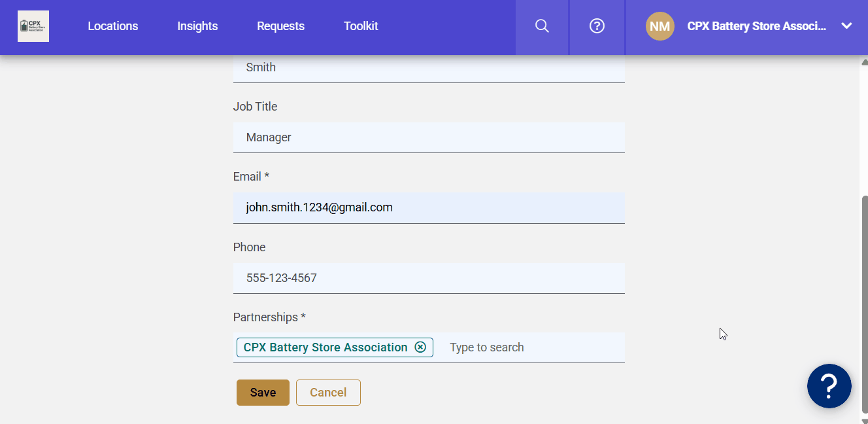Image resolution: width=868 pixels, height=424 pixels.
Task: Remove the CPX Battery Store Association partnership chip
Action: click(421, 347)
